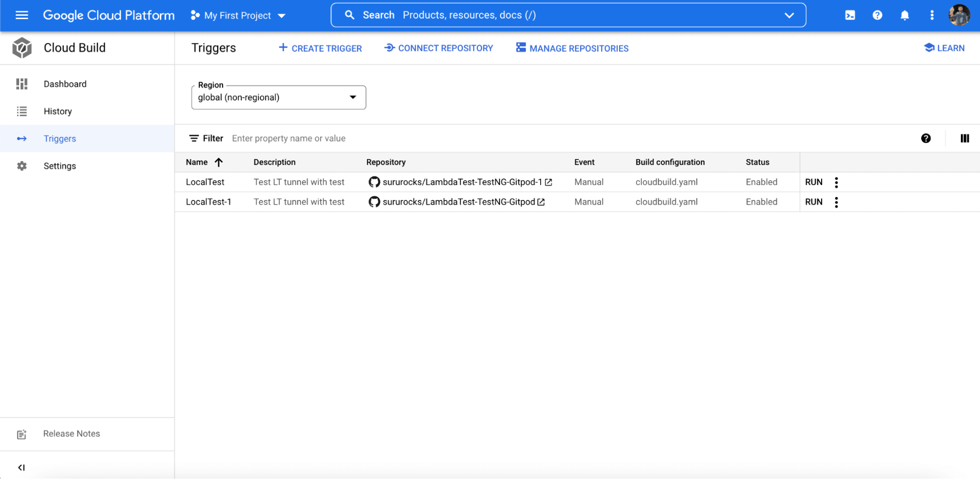Click the History icon in the sidebar
This screenshot has height=479, width=980.
(x=22, y=111)
